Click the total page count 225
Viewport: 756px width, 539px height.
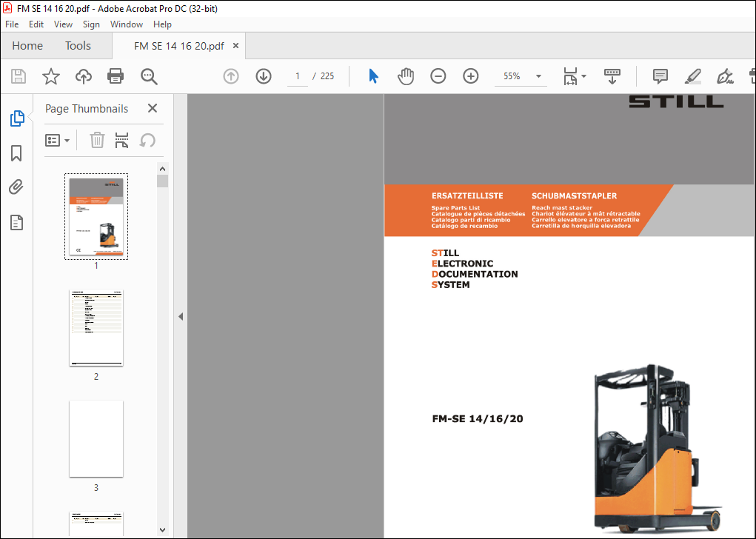coord(327,76)
